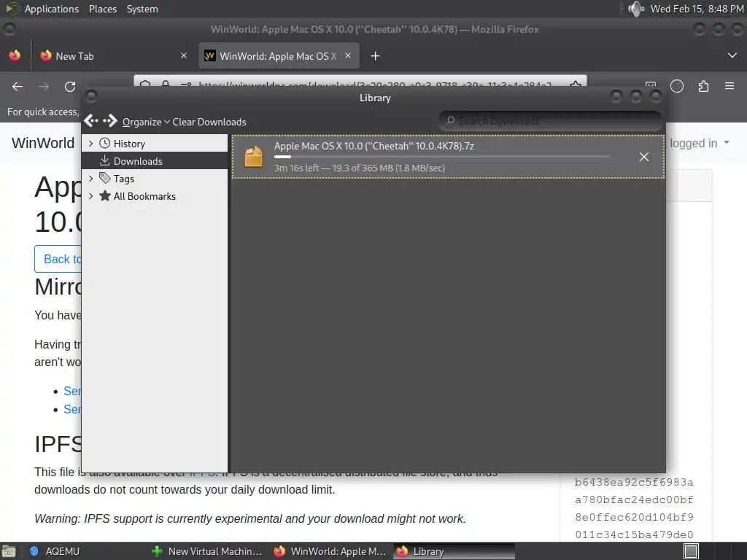
Task: Click the Firefox forward arrow
Action: click(x=44, y=87)
